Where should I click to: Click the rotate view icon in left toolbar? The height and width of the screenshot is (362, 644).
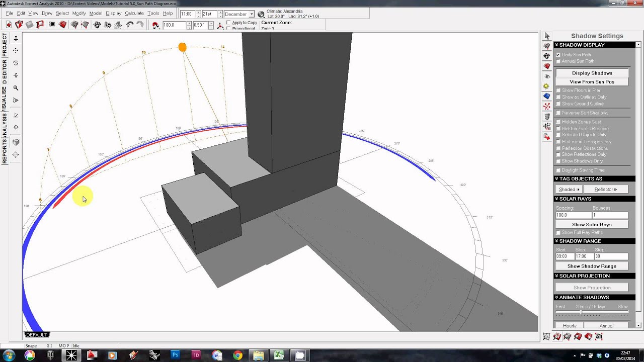(16, 63)
